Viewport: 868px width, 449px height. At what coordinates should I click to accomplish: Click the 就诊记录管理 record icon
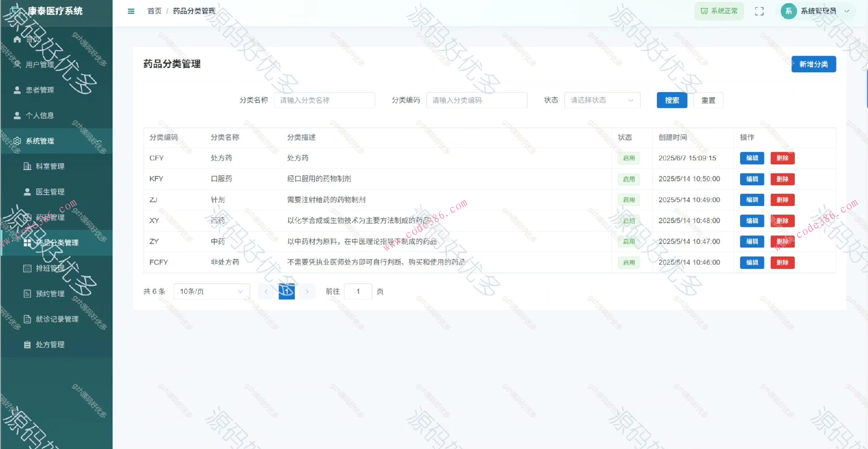pos(28,319)
